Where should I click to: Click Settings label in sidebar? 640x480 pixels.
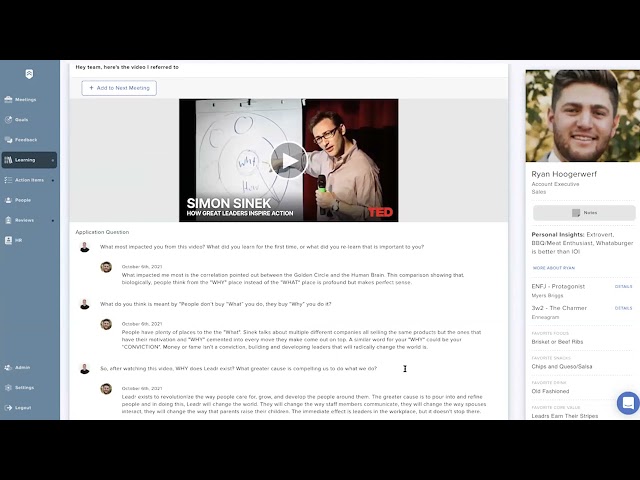point(24,387)
